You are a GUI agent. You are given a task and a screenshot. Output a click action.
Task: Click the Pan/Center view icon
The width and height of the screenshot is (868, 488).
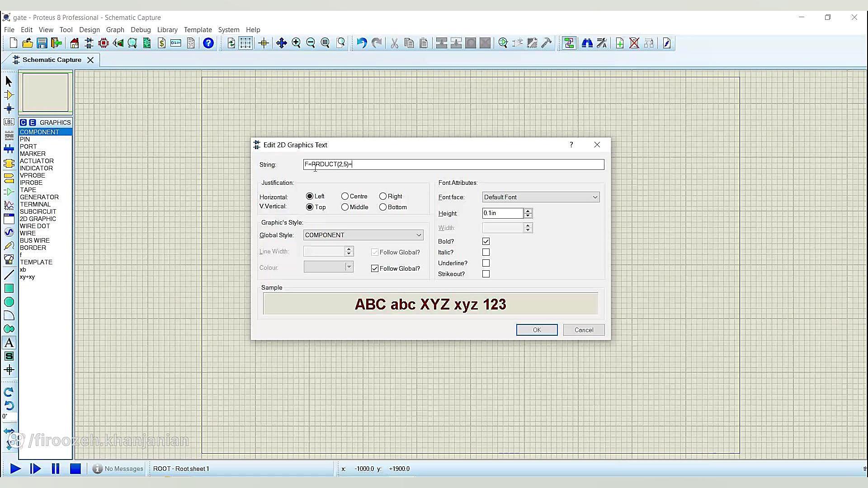tap(281, 43)
